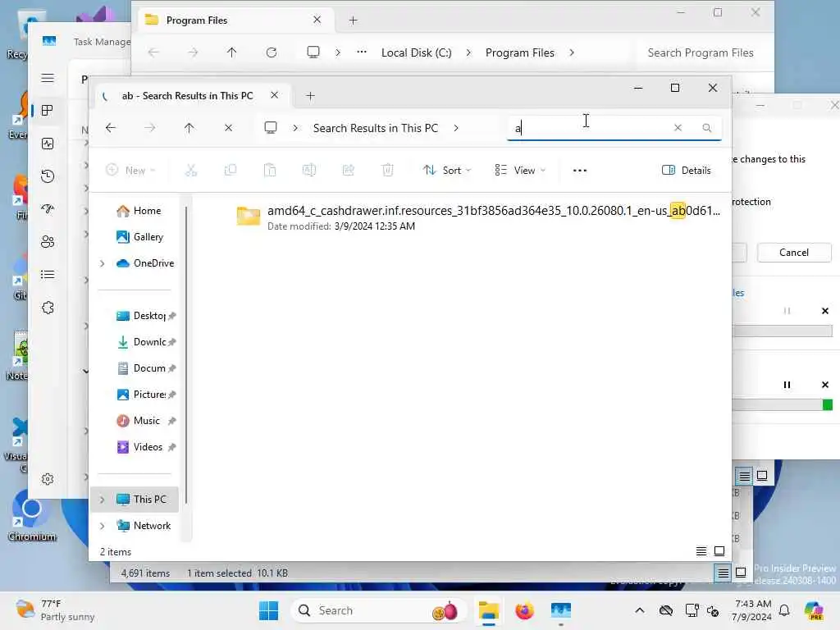Open the New dropdown
The height and width of the screenshot is (630, 840).
[x=130, y=171]
